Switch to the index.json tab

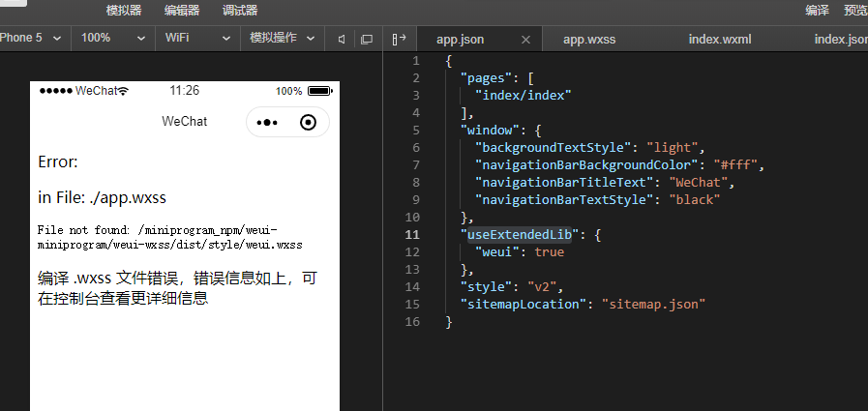click(x=841, y=40)
